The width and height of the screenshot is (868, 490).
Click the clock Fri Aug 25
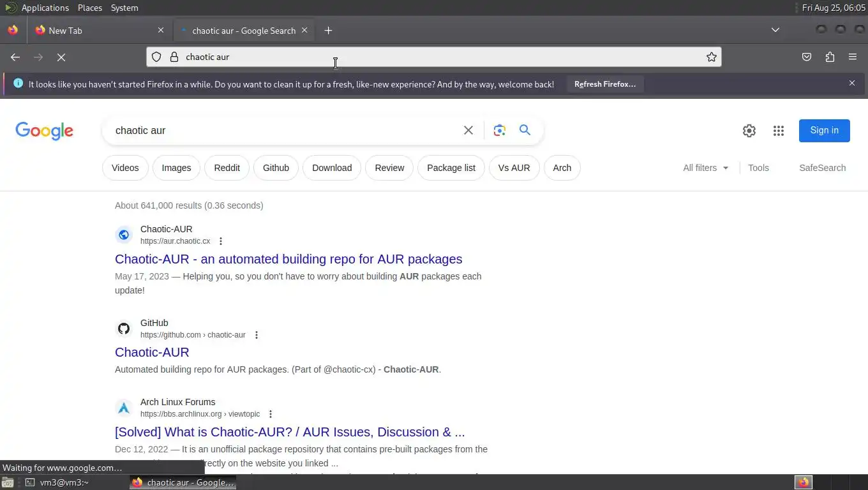834,8
